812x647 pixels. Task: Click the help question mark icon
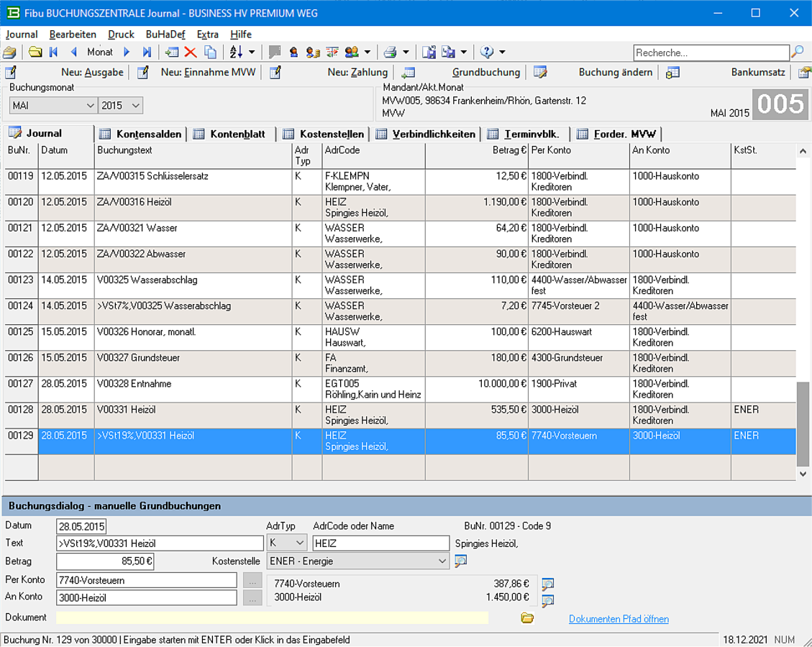[487, 52]
